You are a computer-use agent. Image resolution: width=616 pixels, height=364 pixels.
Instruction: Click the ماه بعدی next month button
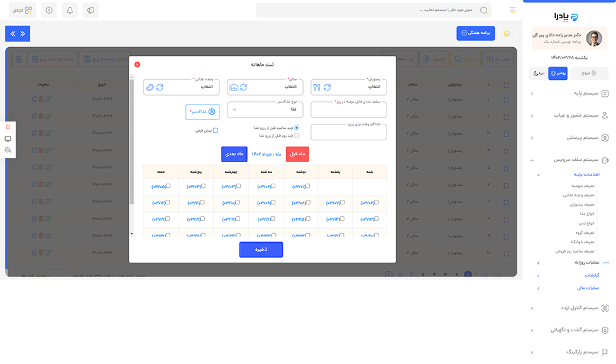coord(234,154)
